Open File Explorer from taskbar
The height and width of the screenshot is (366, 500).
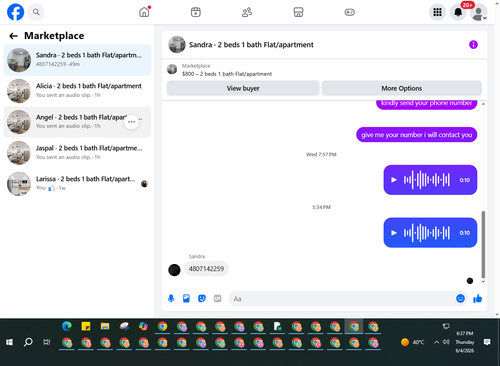(x=105, y=326)
